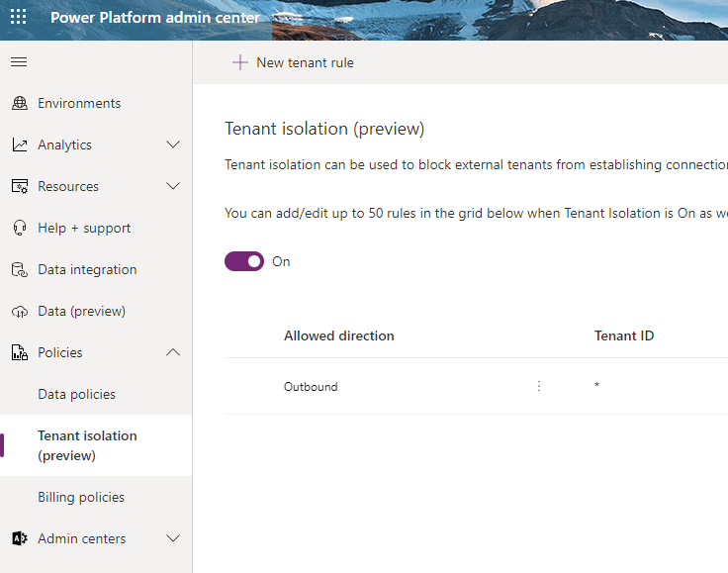Collapse the navigation hamburger menu
The image size is (728, 573).
click(19, 62)
